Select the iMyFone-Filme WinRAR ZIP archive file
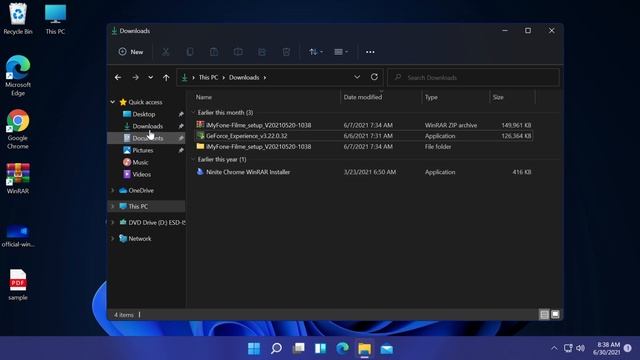Viewport: 640px width, 360px height. tap(364, 125)
